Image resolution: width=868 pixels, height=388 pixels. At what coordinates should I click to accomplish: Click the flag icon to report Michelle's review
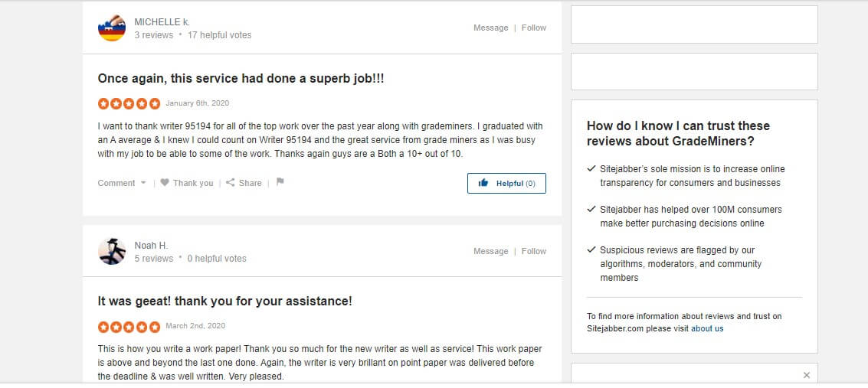point(280,182)
